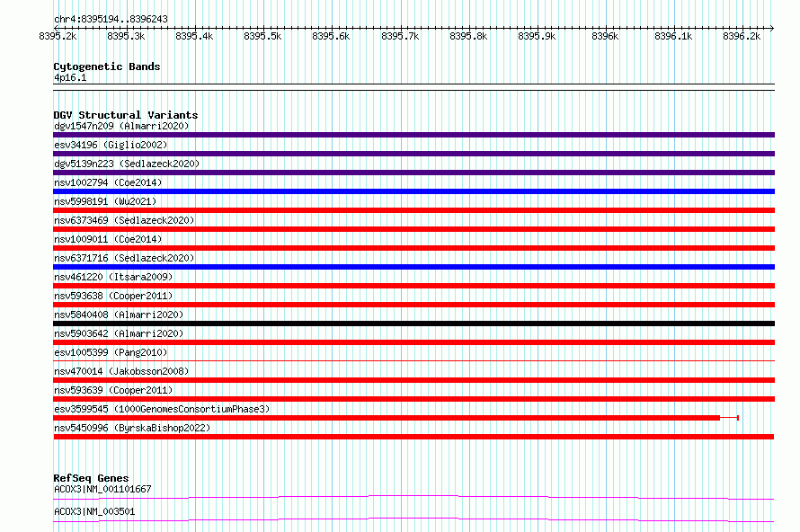
Task: Open variant nsv470014 (Jakobsson2008) label
Action: click(x=121, y=371)
